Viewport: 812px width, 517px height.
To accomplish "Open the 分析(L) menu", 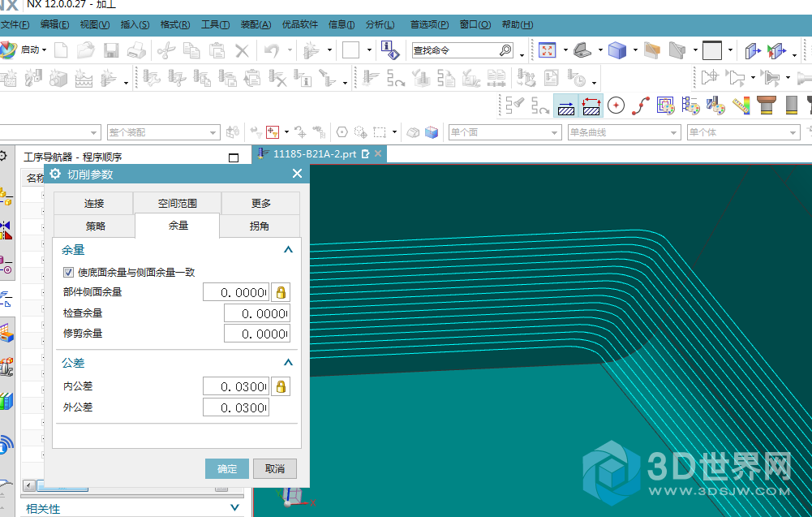I will (380, 25).
